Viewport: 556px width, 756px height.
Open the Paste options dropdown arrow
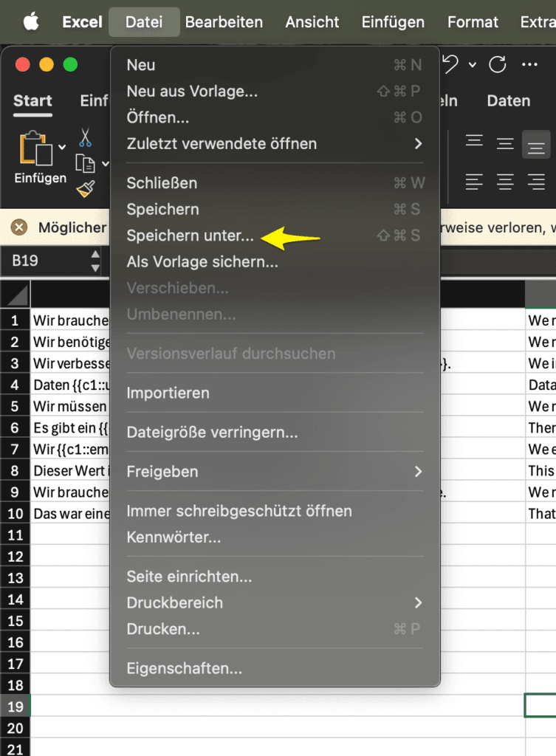(x=62, y=147)
